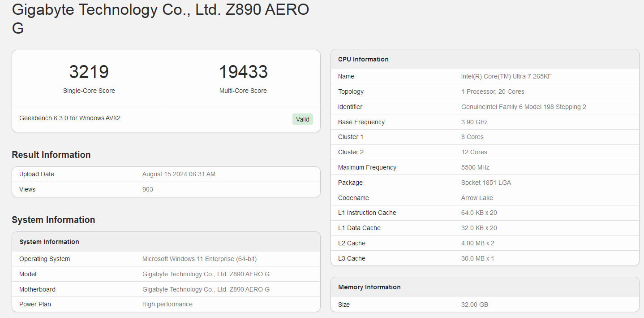Click the "Multi-Core Score" label
The width and height of the screenshot is (644, 318).
point(243,91)
